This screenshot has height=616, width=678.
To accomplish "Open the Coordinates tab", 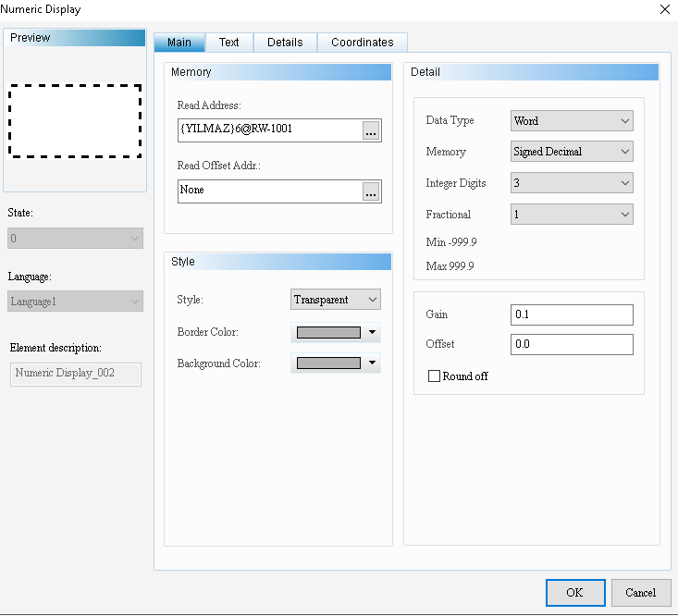I will (x=363, y=43).
